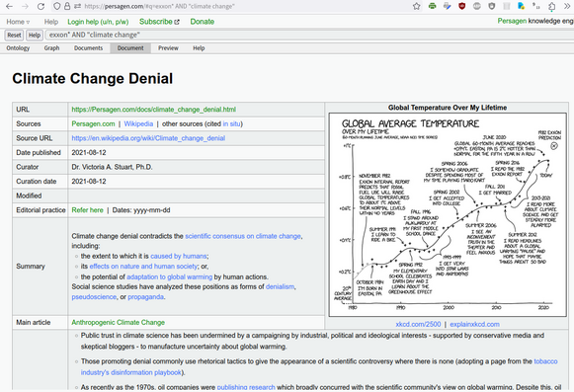The width and height of the screenshot is (574, 392).
Task: Switch to the Graph tab
Action: tap(51, 48)
